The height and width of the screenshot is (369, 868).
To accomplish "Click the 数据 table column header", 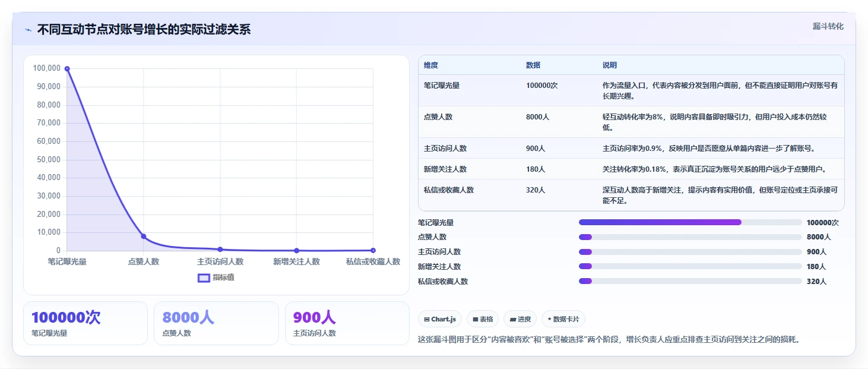I will point(533,65).
